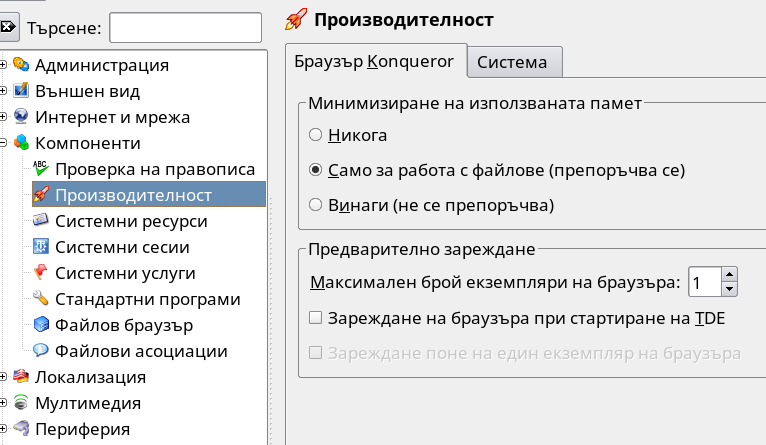
Task: Click the Файлов браузър cube icon
Action: pyautogui.click(x=41, y=324)
